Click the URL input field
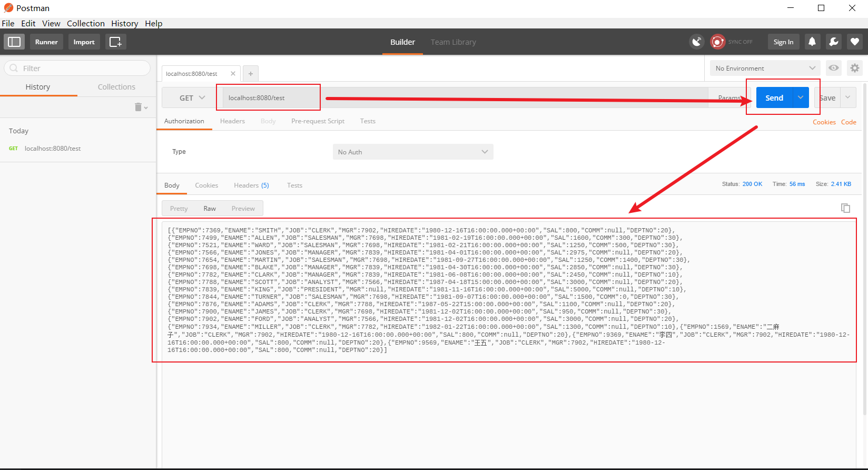 click(x=465, y=98)
